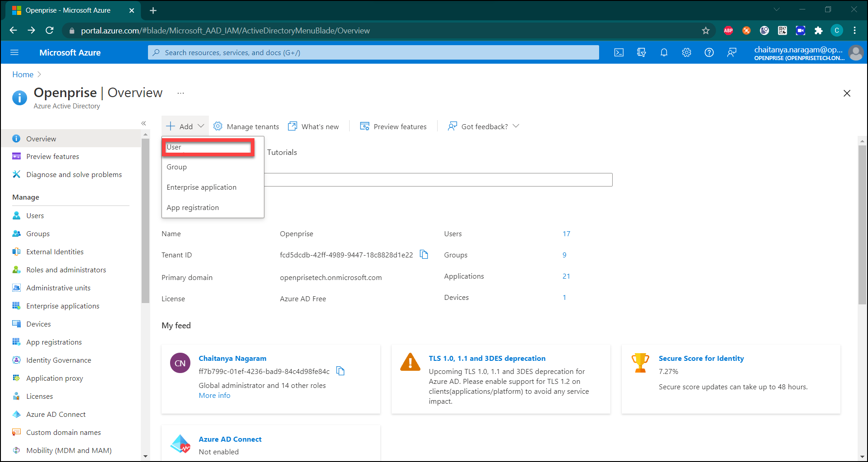Click the Secure Score trophy icon
Viewport: 868px width, 462px height.
[x=640, y=363]
